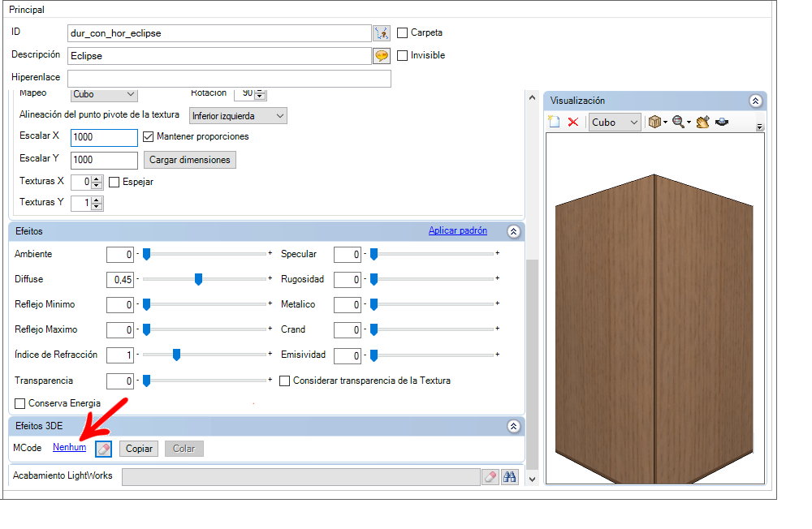This screenshot has width=812, height=529.
Task: Enable Conserva Energia checkbox
Action: pos(20,403)
